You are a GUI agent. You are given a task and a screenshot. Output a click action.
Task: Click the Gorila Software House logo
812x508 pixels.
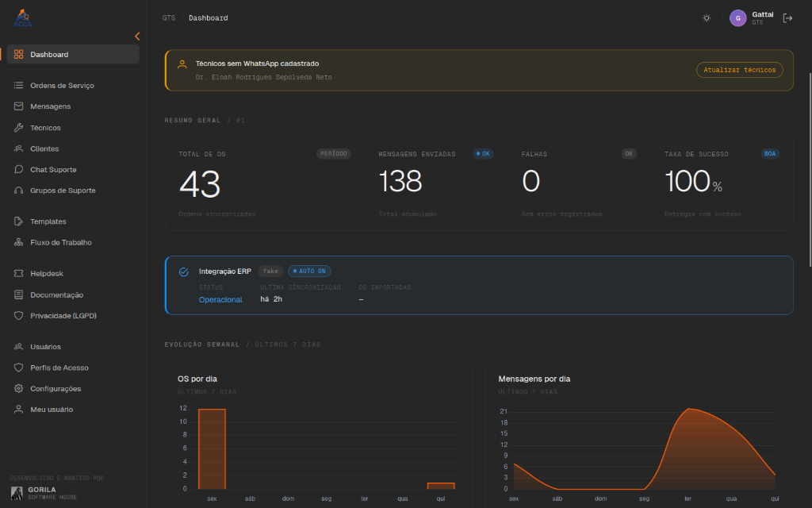[x=17, y=493]
